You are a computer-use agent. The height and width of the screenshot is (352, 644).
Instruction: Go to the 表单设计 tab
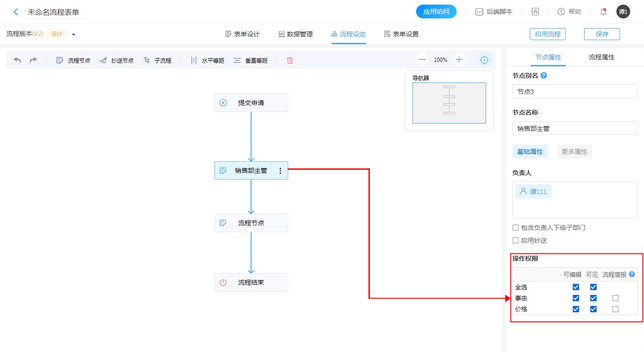click(x=243, y=34)
